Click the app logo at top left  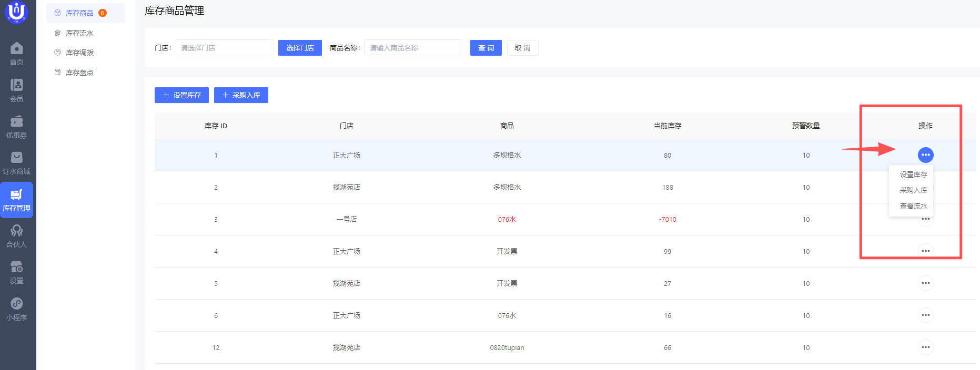tap(16, 12)
